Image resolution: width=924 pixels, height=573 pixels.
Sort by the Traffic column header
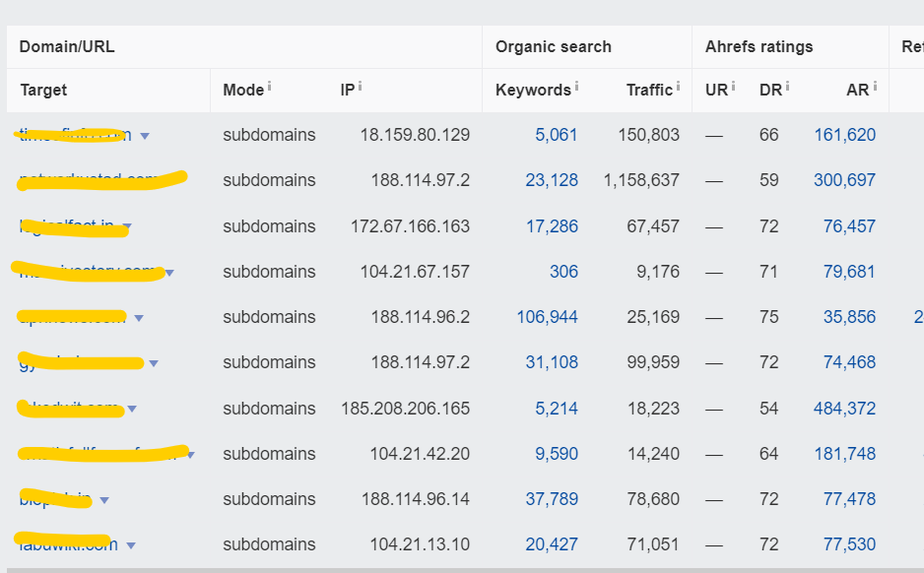tap(649, 91)
